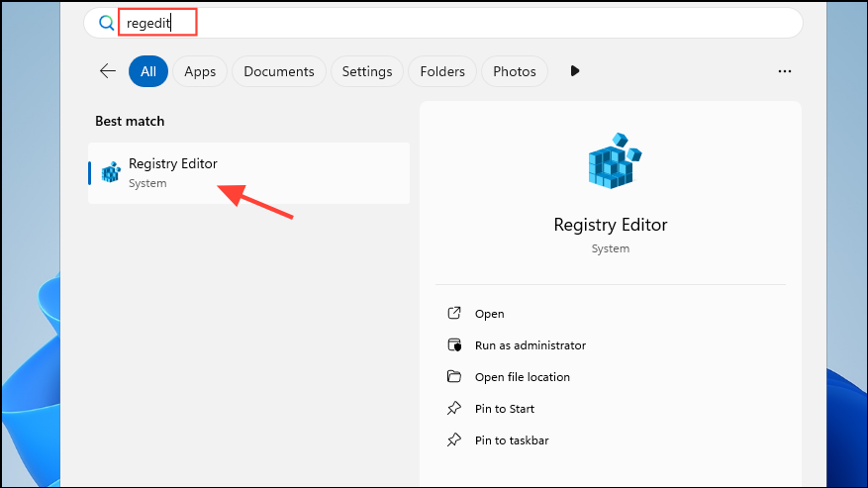Select the All filter tab

(148, 71)
